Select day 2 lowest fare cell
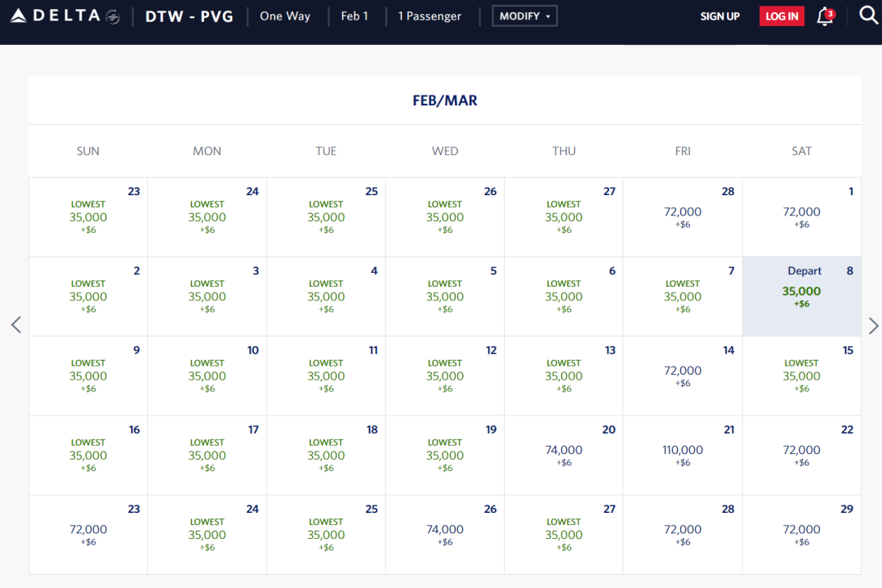This screenshot has height=588, width=882. [88, 296]
